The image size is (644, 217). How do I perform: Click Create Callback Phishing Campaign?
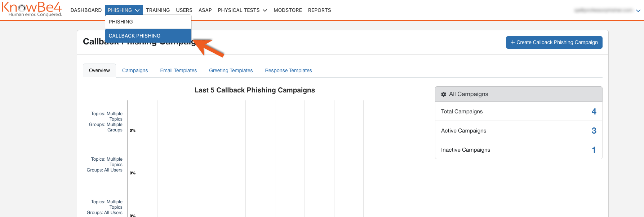click(554, 42)
